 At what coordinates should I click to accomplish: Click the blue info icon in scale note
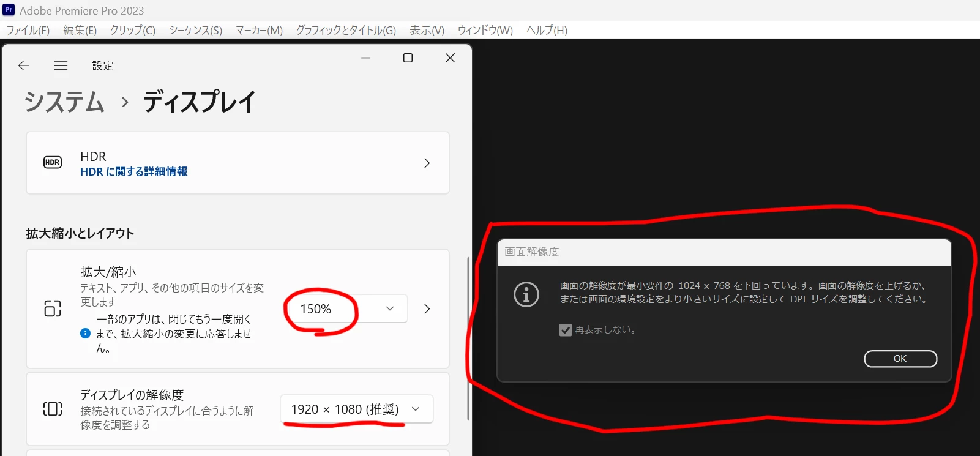(85, 334)
